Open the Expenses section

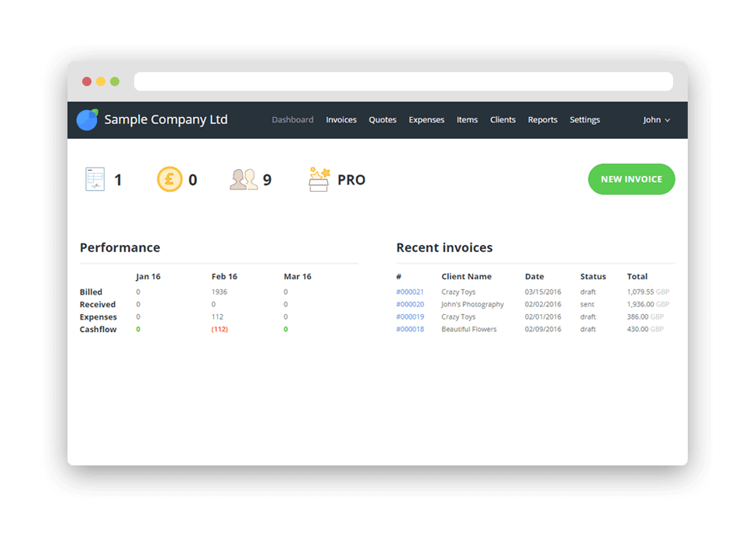pos(426,119)
